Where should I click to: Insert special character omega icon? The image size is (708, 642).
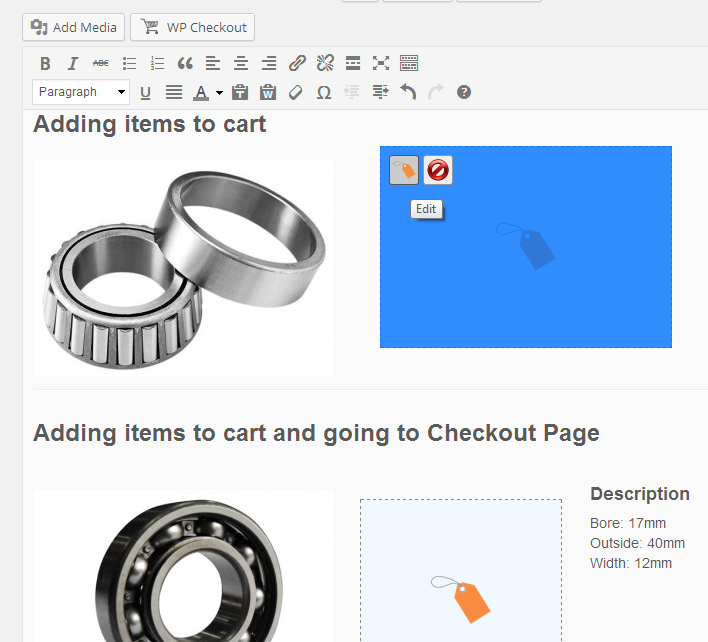point(324,93)
